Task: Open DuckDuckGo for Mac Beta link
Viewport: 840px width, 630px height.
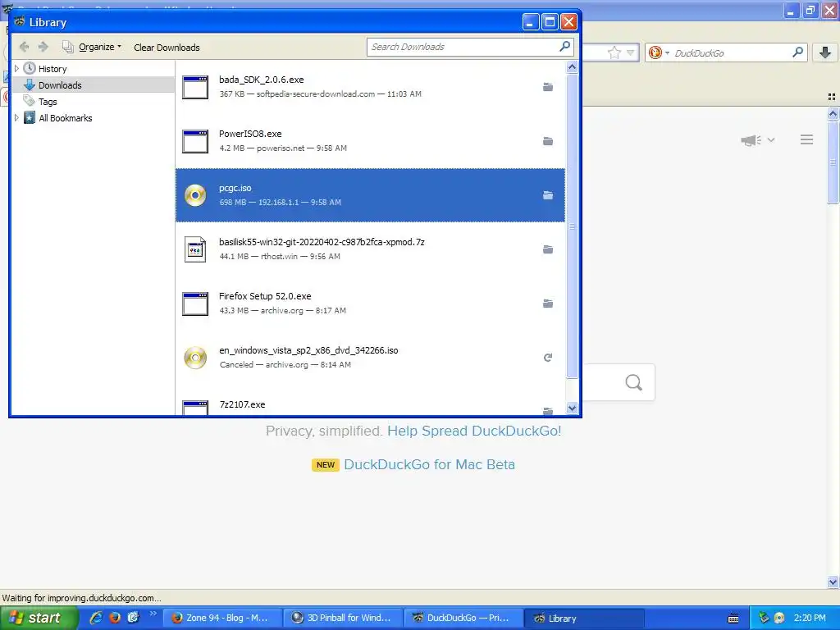Action: [x=429, y=464]
